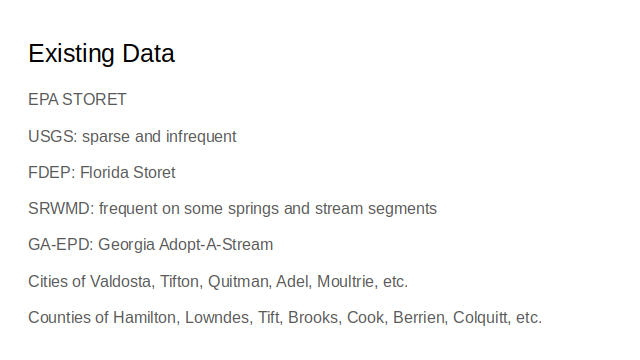Screen dimensions: 640x360
Task: Click the word Berrien
Action: pos(420,318)
